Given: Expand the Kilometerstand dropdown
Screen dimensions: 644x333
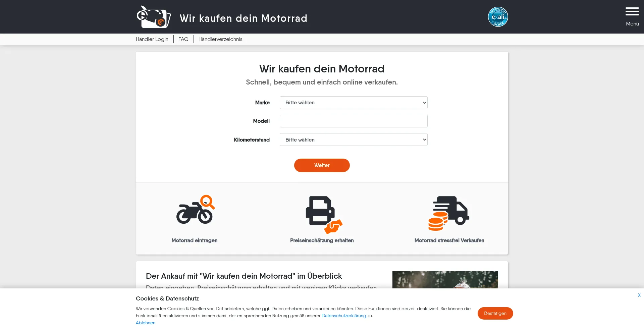Looking at the screenshot, I should [x=354, y=140].
